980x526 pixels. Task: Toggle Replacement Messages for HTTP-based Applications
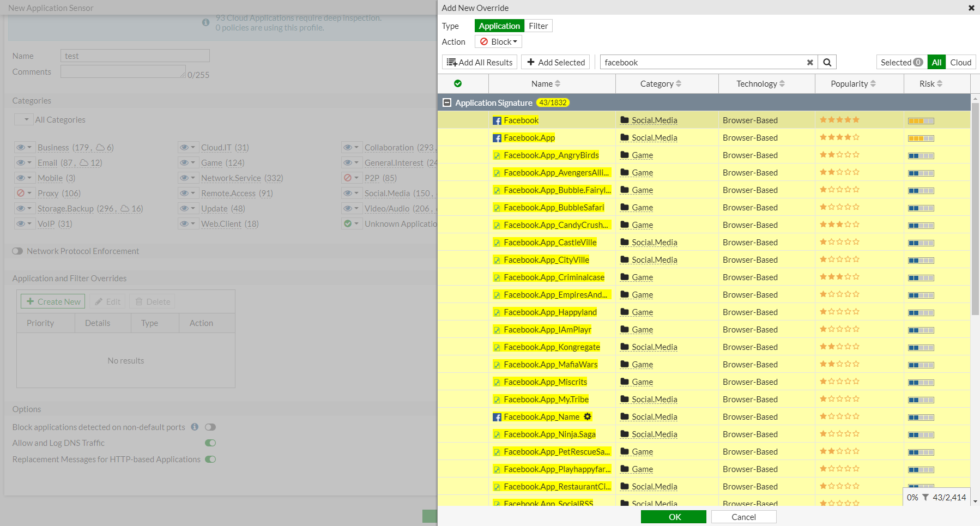pyautogui.click(x=210, y=459)
